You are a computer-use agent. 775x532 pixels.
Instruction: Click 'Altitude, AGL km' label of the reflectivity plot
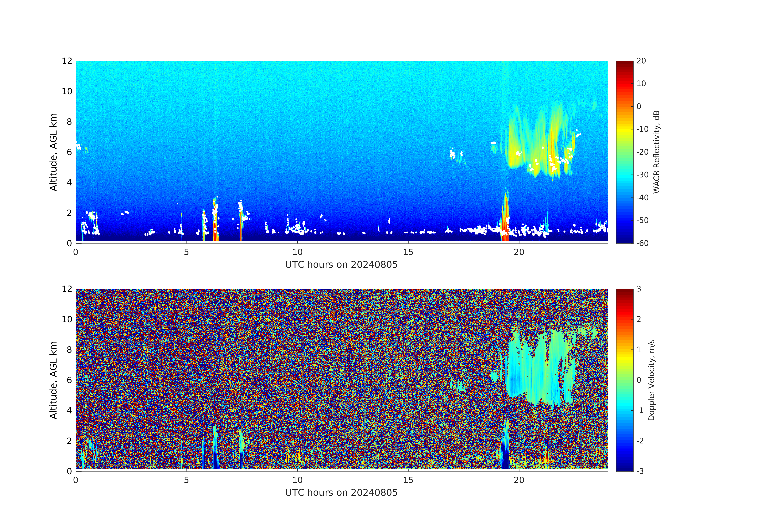[x=53, y=152]
